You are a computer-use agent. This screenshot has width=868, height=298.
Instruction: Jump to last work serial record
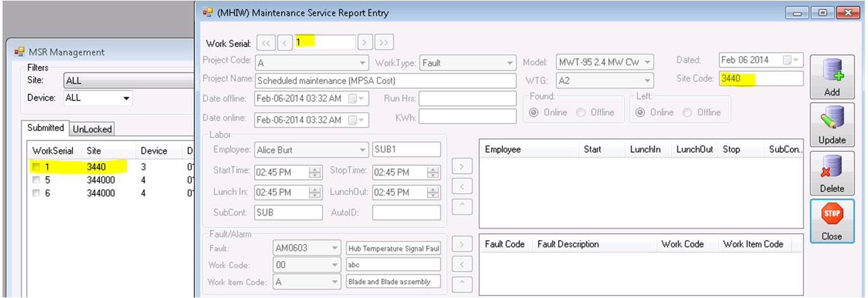[384, 43]
